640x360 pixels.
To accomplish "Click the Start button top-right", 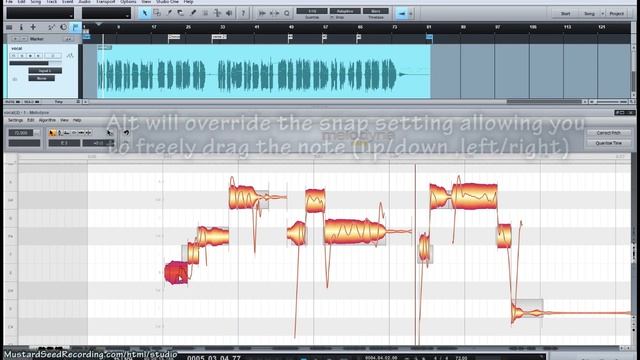I will (x=565, y=13).
